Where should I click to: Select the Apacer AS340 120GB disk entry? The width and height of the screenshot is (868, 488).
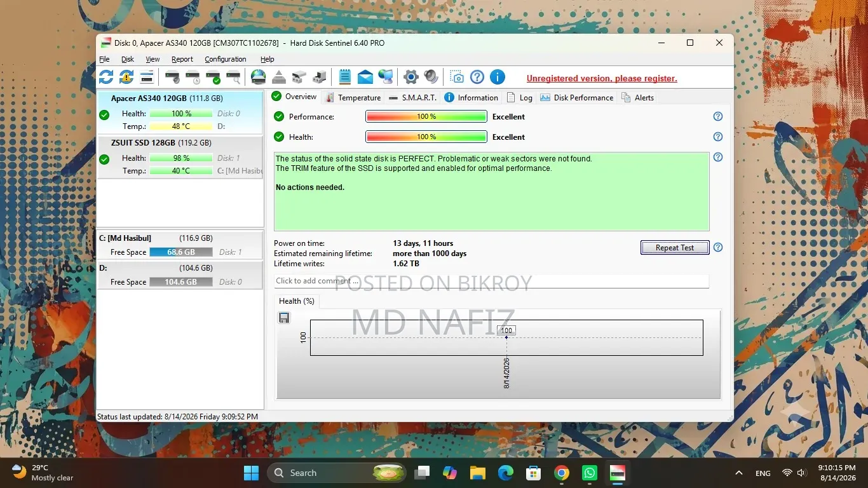180,112
